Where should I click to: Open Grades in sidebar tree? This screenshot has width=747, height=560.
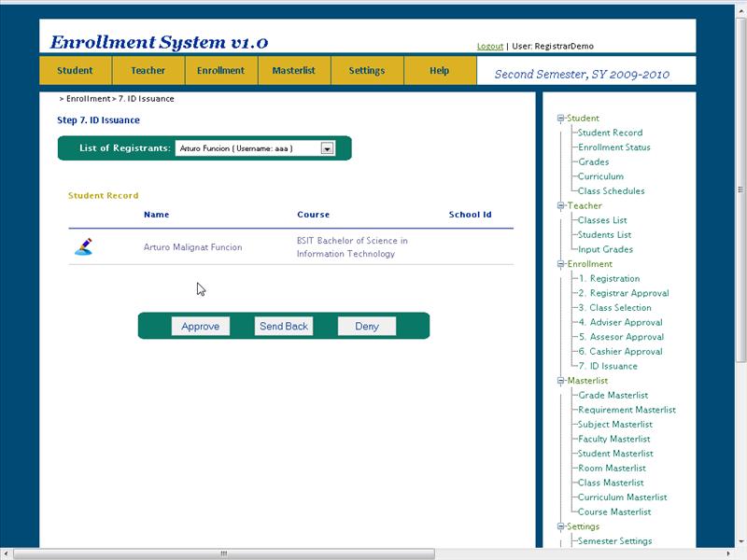point(594,161)
